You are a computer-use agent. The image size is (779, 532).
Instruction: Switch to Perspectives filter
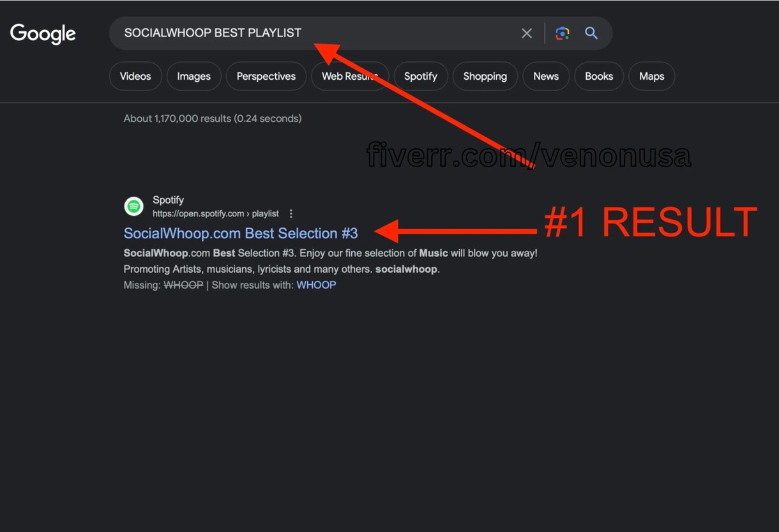click(x=266, y=76)
